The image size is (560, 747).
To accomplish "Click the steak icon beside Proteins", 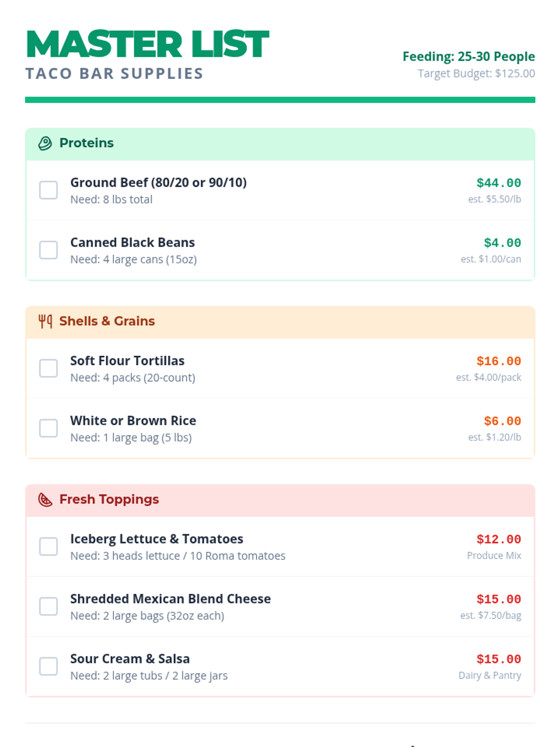I will 45,143.
